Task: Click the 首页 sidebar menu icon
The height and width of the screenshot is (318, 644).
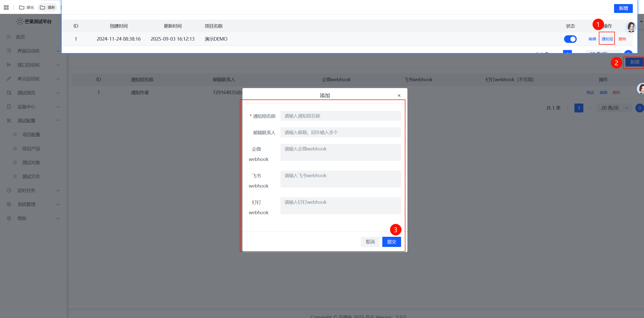Action: [9, 37]
